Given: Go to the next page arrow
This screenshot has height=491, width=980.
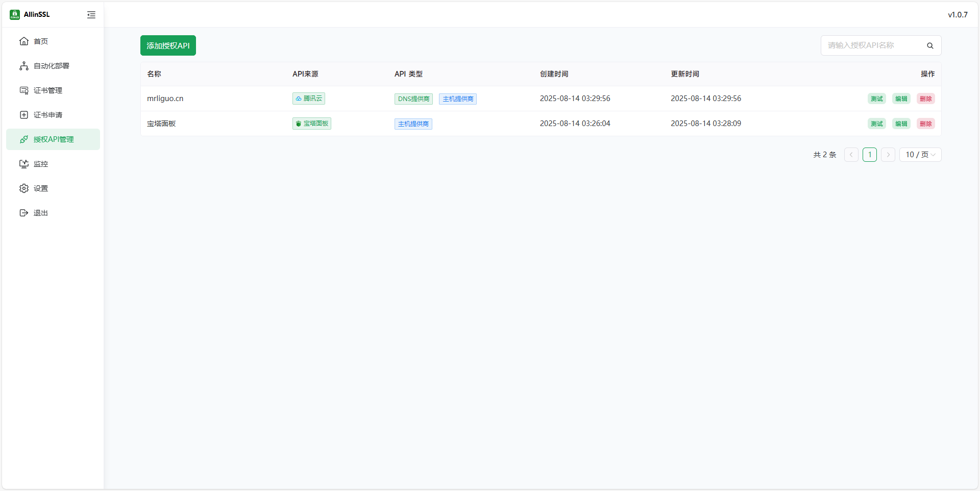Looking at the screenshot, I should 888,155.
